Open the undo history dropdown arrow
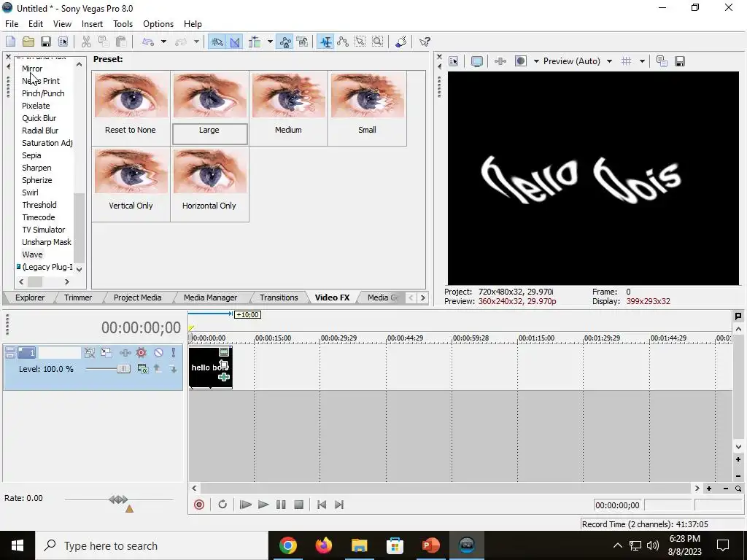Screen dimensions: 747x560 click(163, 42)
